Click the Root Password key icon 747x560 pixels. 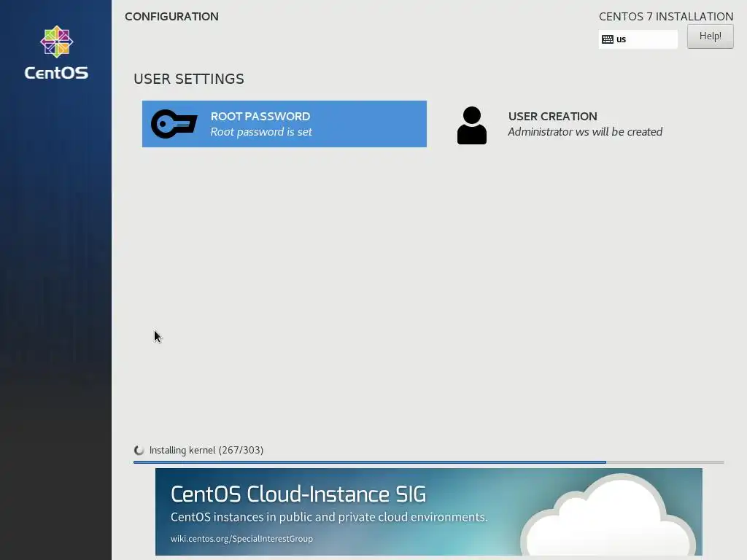(x=174, y=124)
